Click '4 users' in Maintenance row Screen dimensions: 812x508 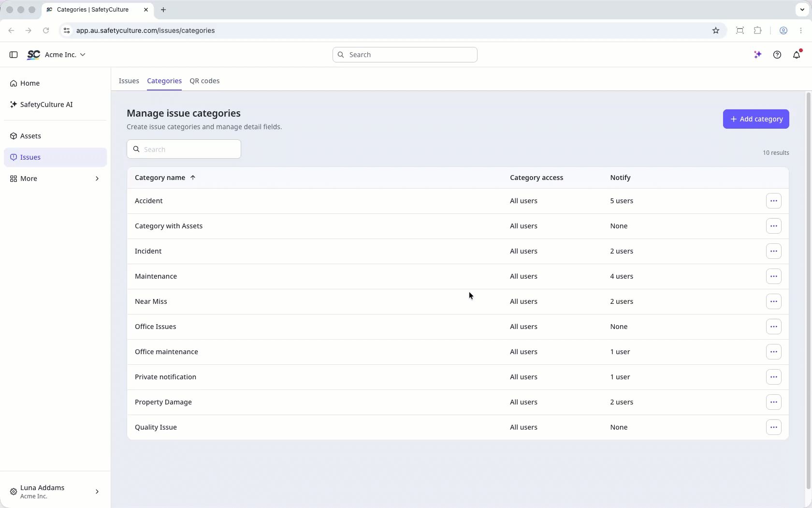click(622, 276)
